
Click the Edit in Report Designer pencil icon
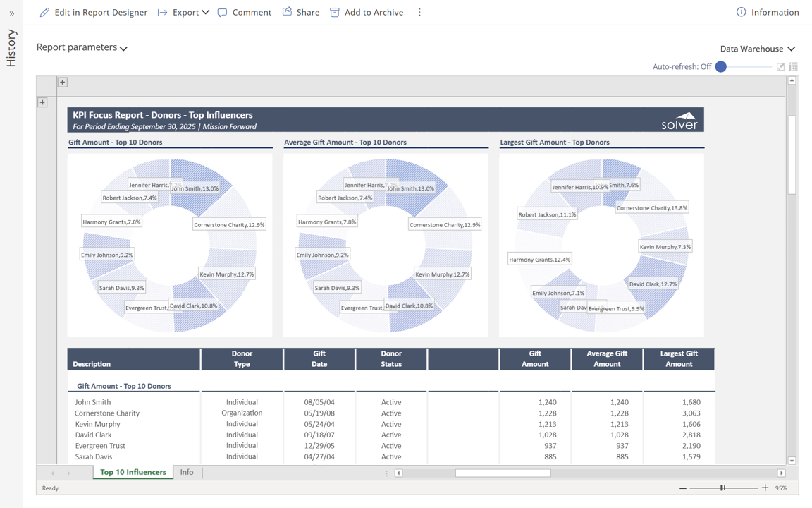44,12
